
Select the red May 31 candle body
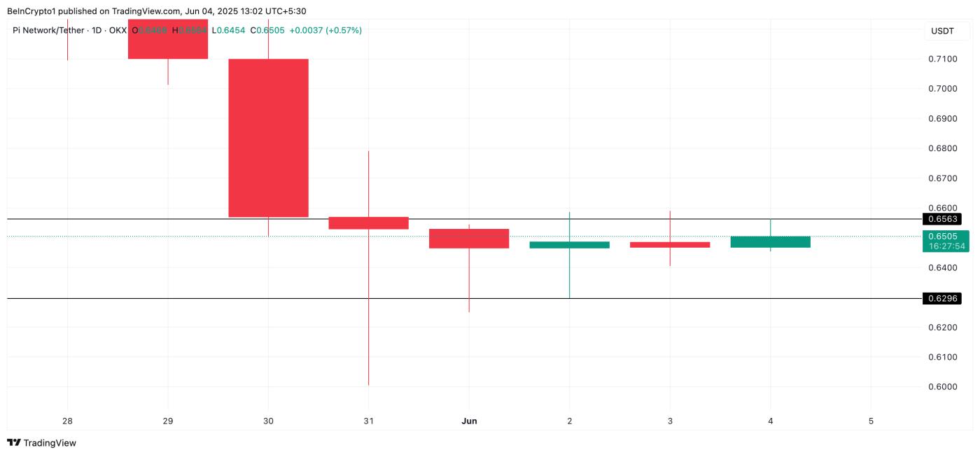[368, 223]
